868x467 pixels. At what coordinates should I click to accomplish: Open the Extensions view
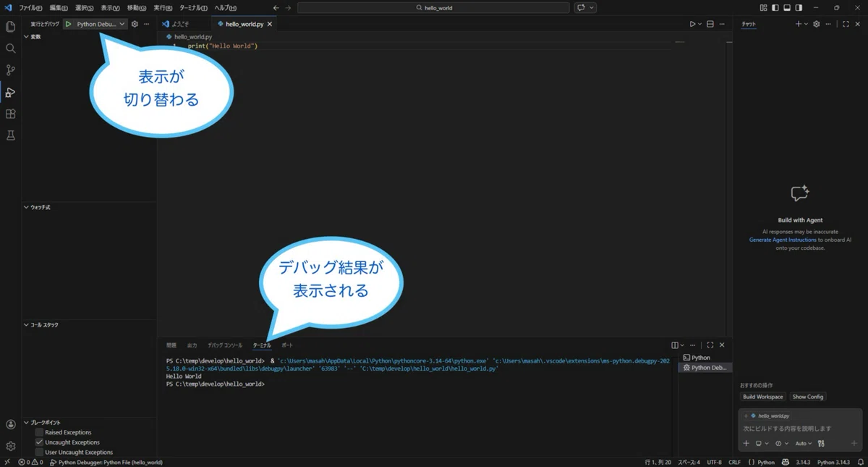click(x=10, y=114)
